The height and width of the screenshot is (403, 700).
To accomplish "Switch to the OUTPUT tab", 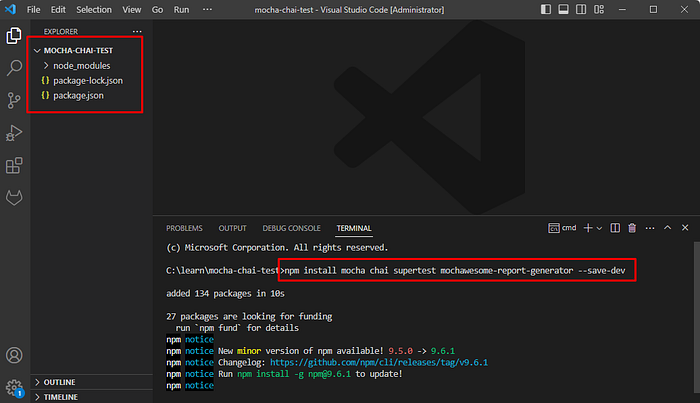I will 232,228.
